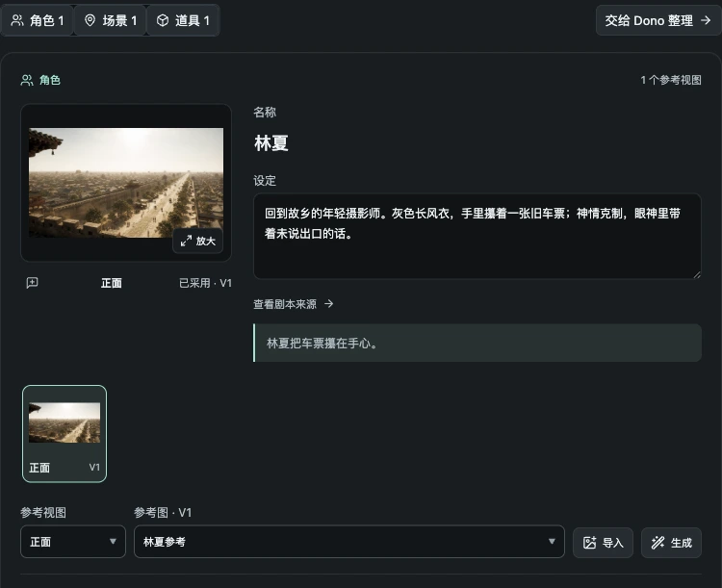The image size is (722, 588).
Task: Open the large city preview image
Action: tap(126, 183)
